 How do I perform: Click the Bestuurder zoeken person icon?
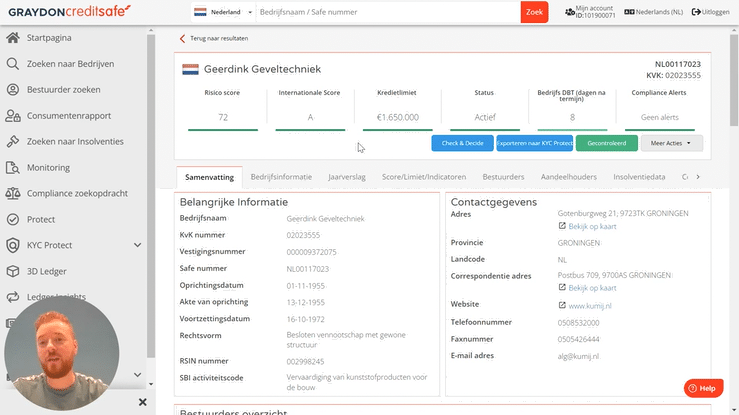tap(13, 90)
